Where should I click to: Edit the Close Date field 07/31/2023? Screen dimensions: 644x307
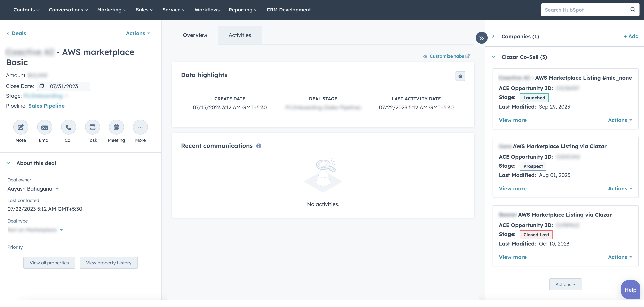click(64, 86)
